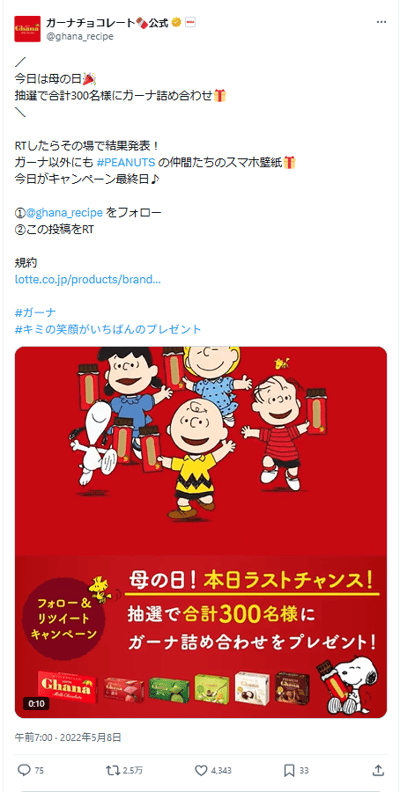This screenshot has width=400, height=792.
Task: Open the share icon at bottom right
Action: coord(378,770)
